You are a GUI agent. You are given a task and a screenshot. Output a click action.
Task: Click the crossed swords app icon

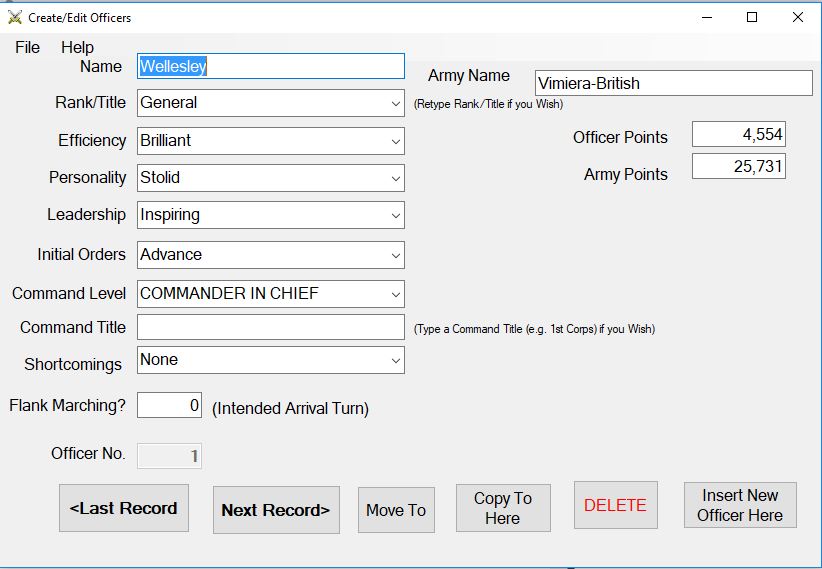[15, 17]
